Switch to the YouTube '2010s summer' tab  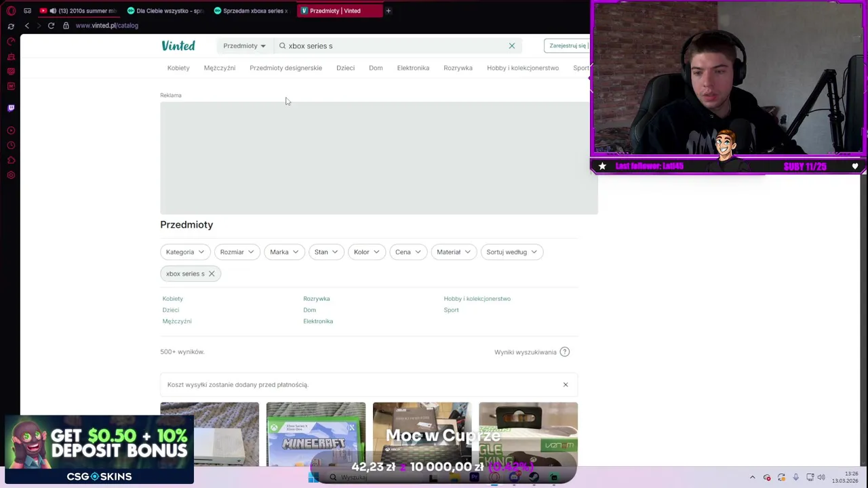coord(78,11)
